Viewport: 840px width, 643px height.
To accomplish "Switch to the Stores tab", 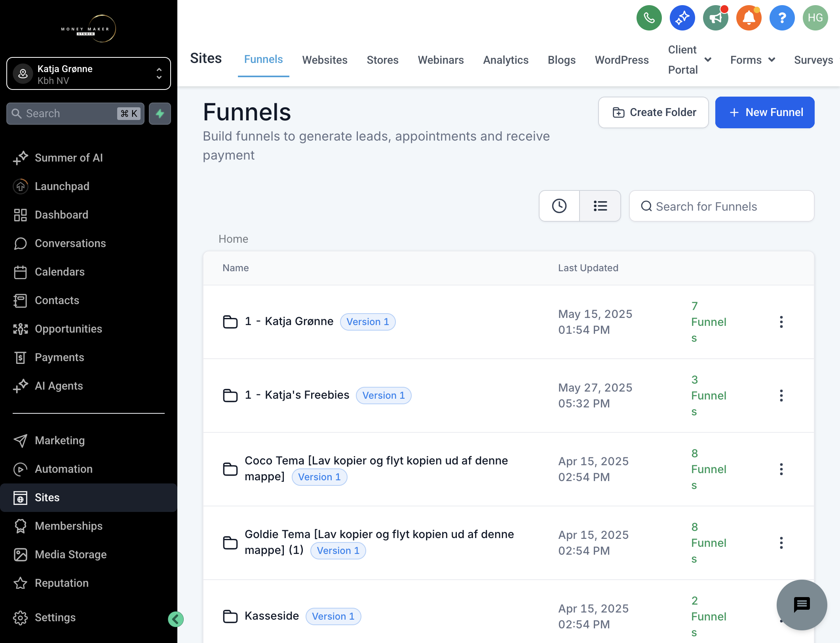I will pos(382,60).
